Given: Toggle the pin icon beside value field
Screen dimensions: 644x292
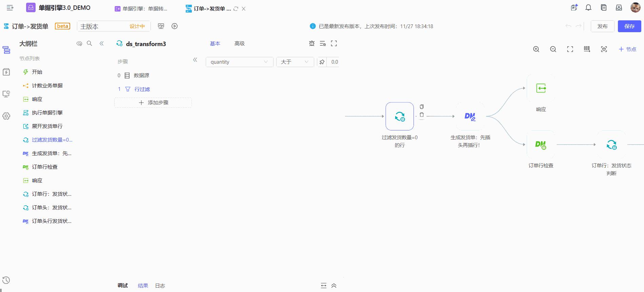Looking at the screenshot, I should click(x=322, y=62).
